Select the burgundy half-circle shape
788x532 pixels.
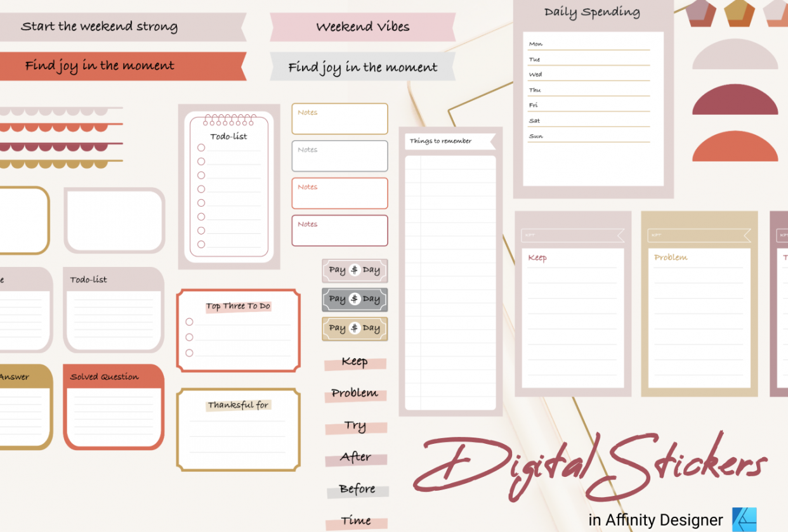tap(735, 99)
